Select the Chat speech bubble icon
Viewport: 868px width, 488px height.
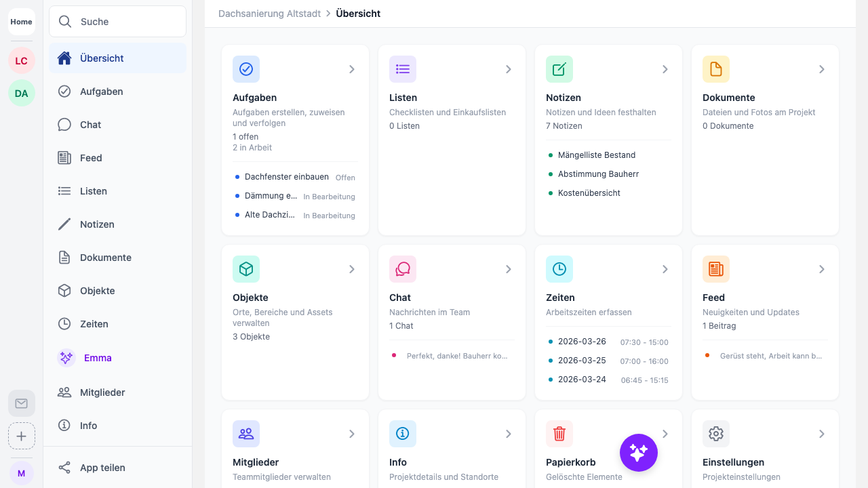(403, 269)
